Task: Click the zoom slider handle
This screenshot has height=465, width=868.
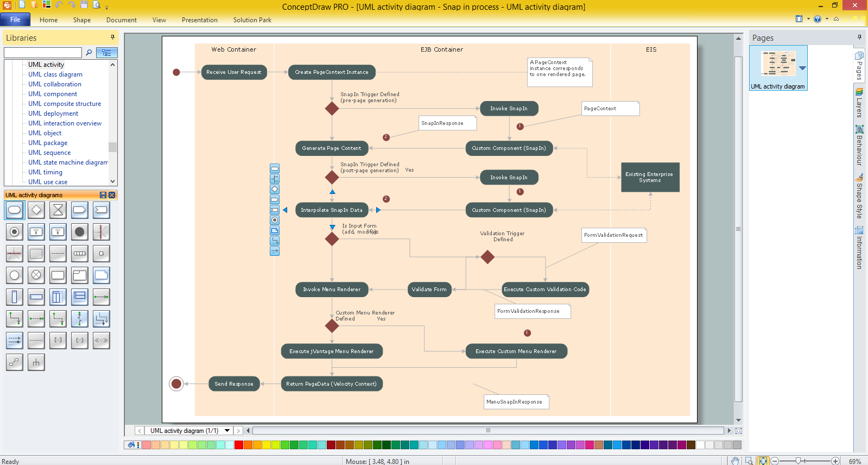Action: 798,461
